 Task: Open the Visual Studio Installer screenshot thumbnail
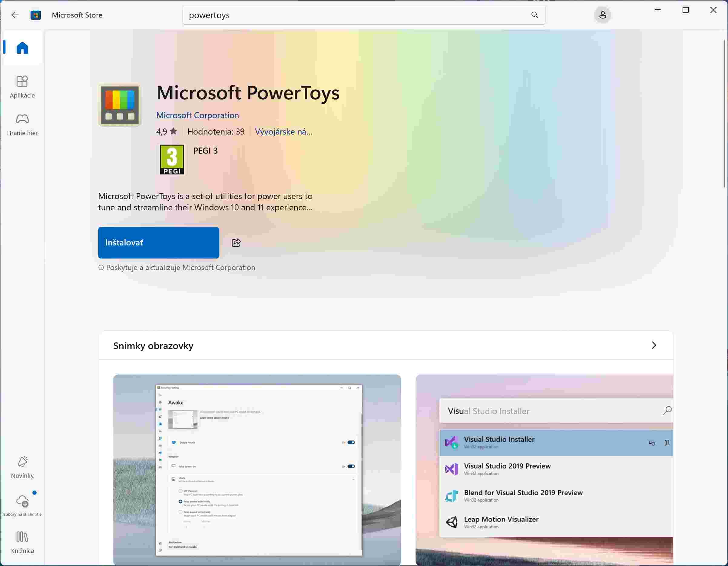(x=544, y=470)
